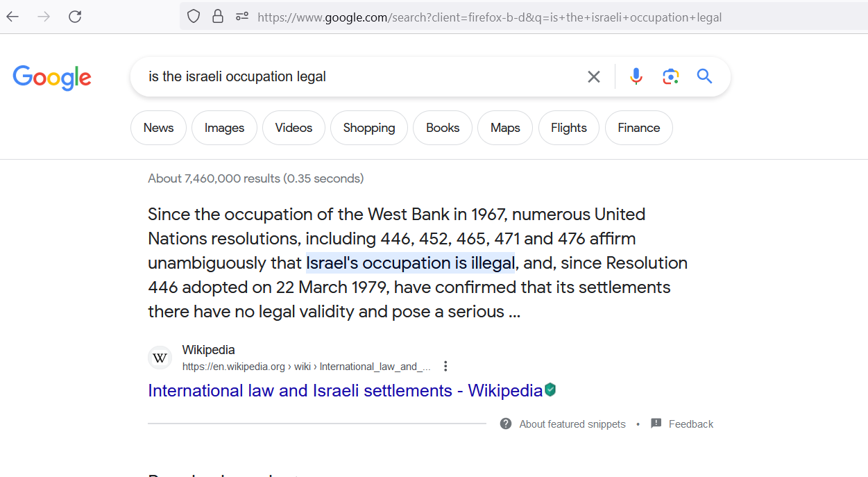
Task: Select the News filter tab
Action: click(x=158, y=128)
